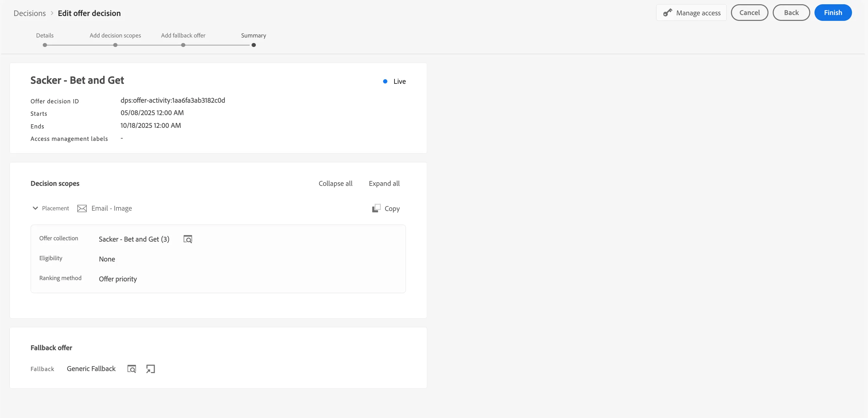
Task: Preview the Generic Fallback offer icon
Action: [132, 369]
